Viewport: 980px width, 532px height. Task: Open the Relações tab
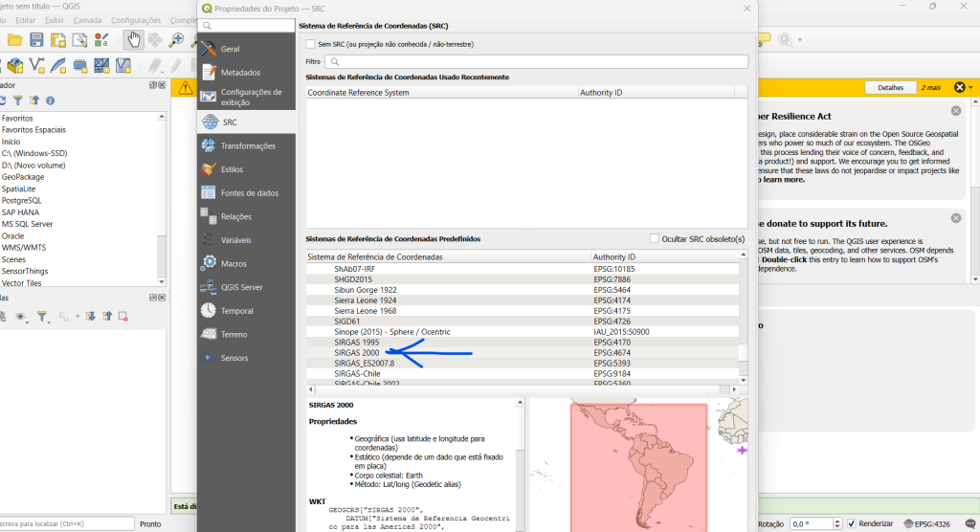pos(246,216)
